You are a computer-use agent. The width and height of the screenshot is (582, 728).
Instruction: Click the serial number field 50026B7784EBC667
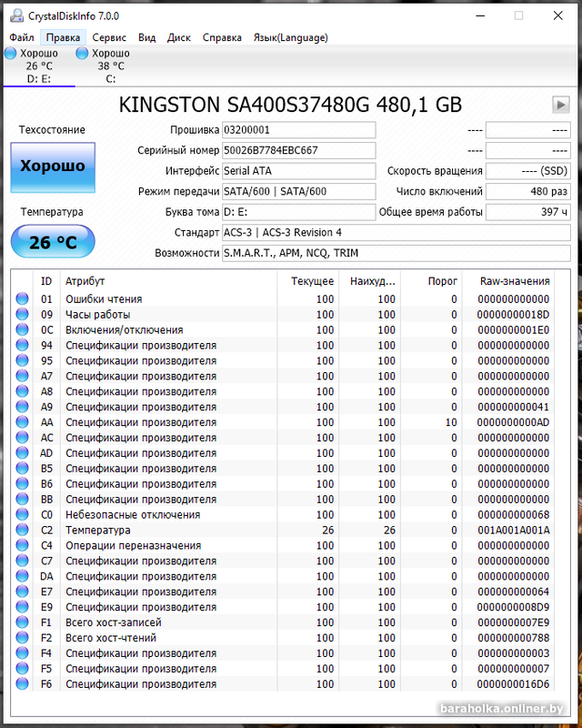point(299,150)
